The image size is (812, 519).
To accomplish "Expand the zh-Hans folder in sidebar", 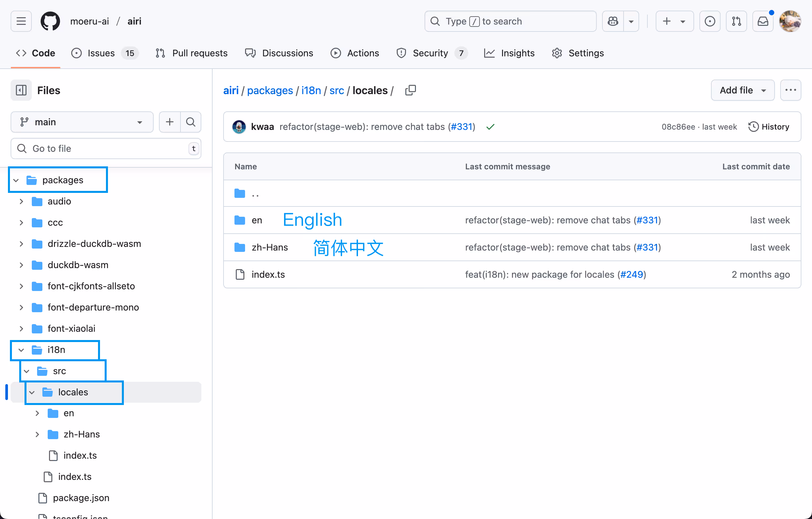I will 37,434.
